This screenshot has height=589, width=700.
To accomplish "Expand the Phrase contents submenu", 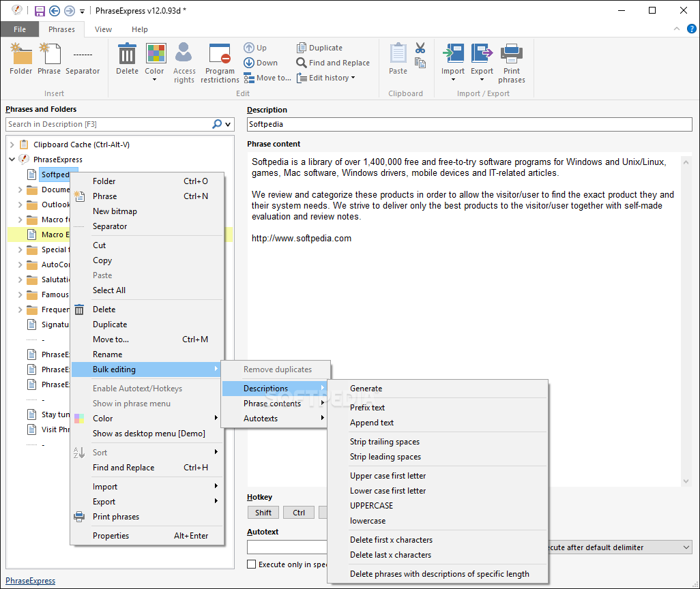I will pyautogui.click(x=276, y=404).
